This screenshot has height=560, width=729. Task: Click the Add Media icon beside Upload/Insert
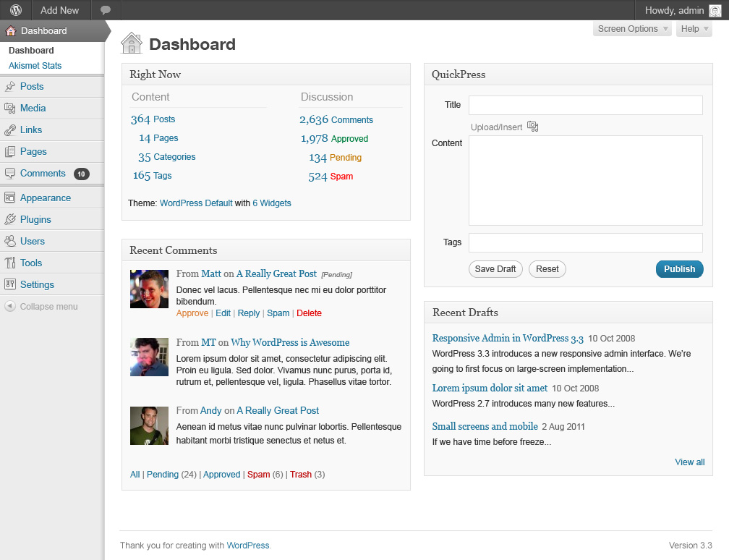coord(533,127)
